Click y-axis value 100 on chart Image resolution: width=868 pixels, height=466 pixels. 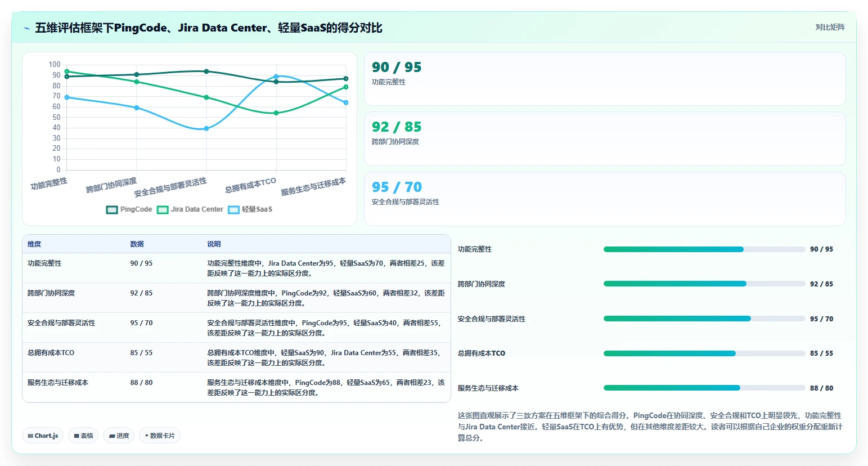55,65
